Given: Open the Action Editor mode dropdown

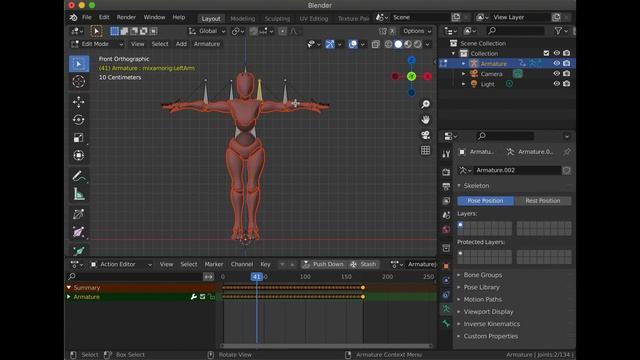Looking at the screenshot, I should pos(121,264).
